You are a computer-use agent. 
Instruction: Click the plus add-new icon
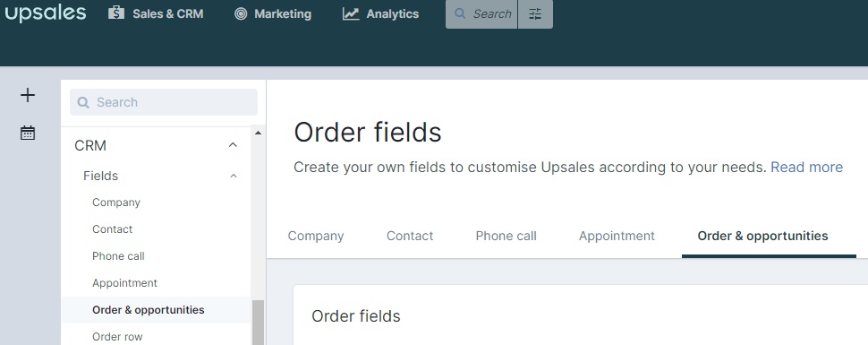pyautogui.click(x=27, y=95)
